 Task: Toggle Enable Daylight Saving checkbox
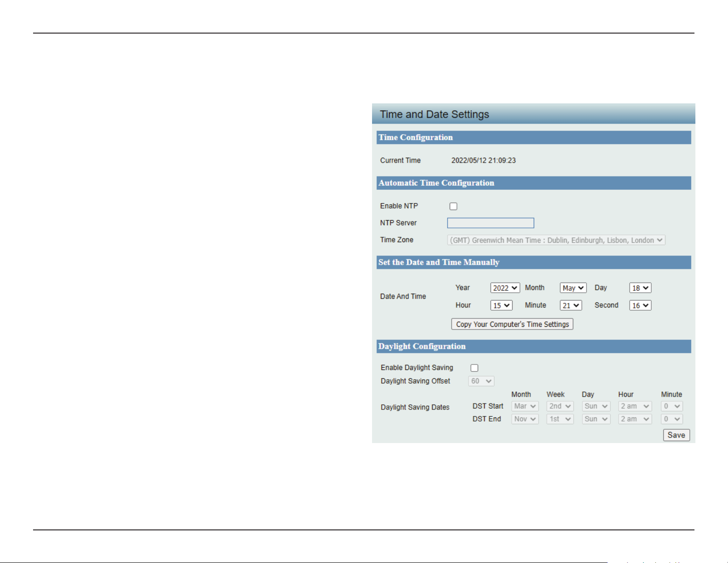474,368
